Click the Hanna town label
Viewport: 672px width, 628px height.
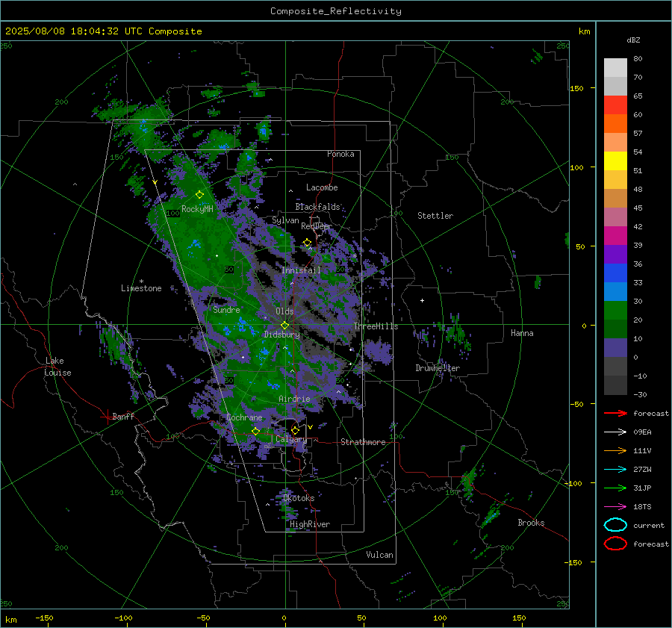522,333
